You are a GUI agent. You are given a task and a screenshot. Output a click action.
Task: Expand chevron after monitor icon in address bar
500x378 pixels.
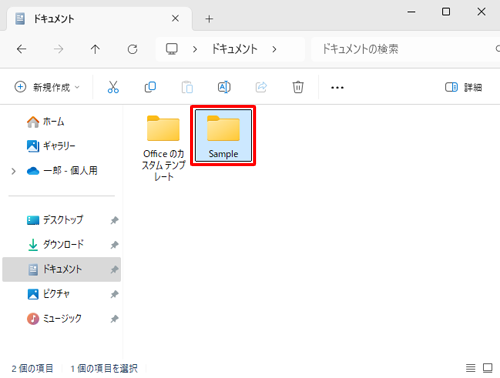(x=195, y=49)
